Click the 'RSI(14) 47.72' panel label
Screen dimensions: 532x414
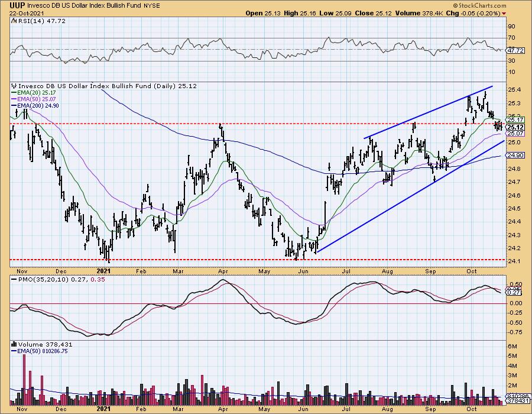tap(41, 21)
